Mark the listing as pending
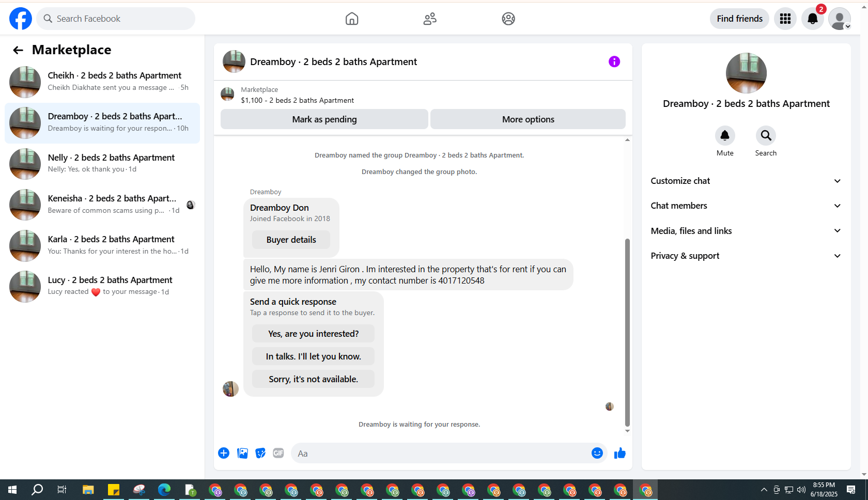Viewport: 868px width, 500px height. [324, 119]
